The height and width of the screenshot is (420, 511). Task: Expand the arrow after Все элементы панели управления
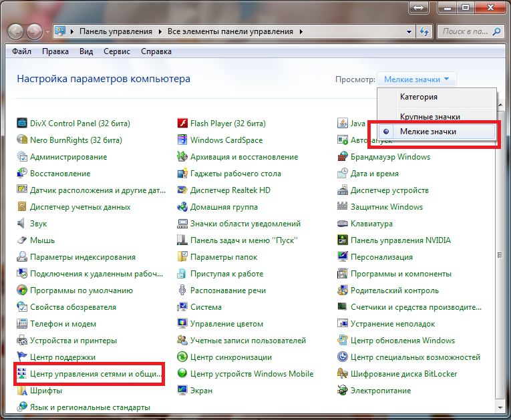tap(301, 31)
